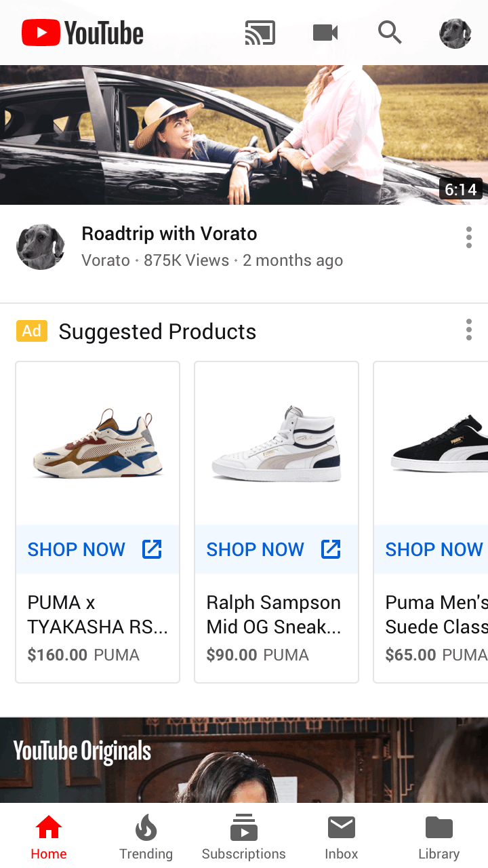Click the Roadtrip with Vorato title
488x868 pixels.
point(169,234)
